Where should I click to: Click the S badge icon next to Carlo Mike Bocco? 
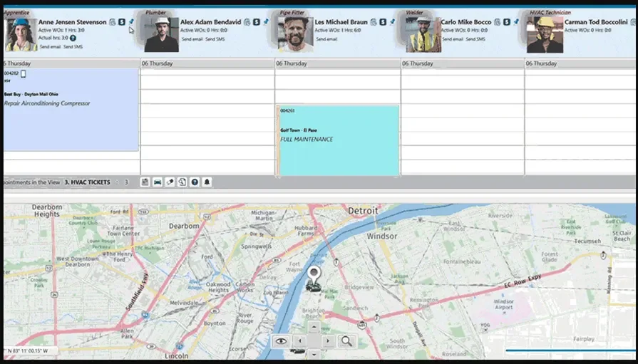pyautogui.click(x=507, y=22)
